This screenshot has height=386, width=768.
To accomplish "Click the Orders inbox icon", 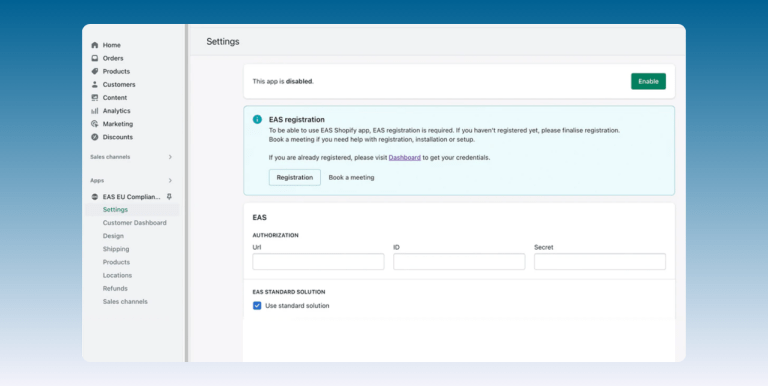I will coord(95,58).
